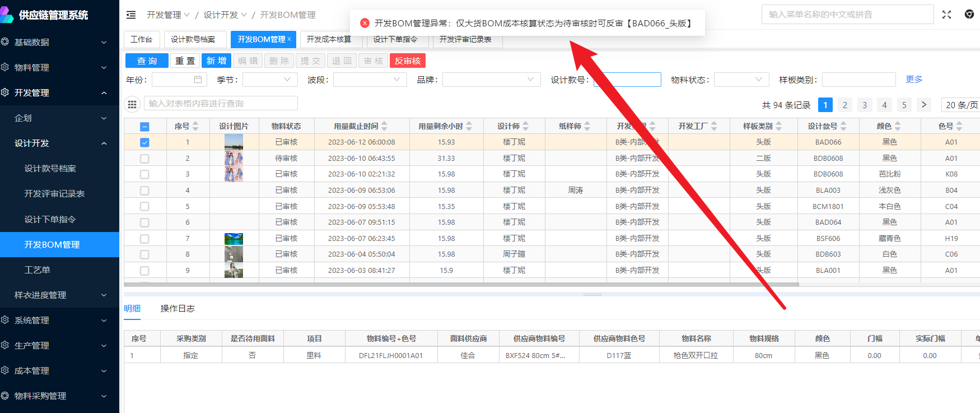Click the sort arrows on the 用量截止时间 column

384,126
